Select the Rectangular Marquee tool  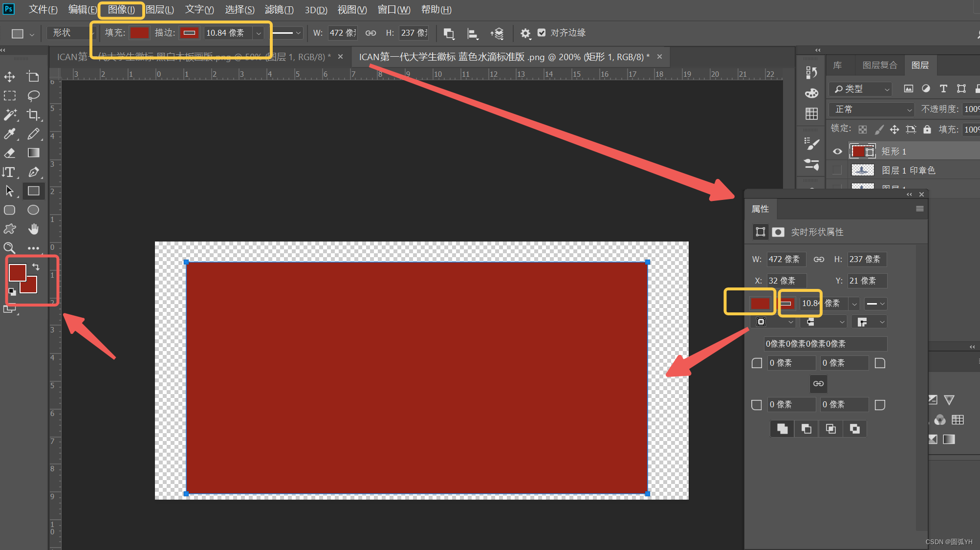9,96
